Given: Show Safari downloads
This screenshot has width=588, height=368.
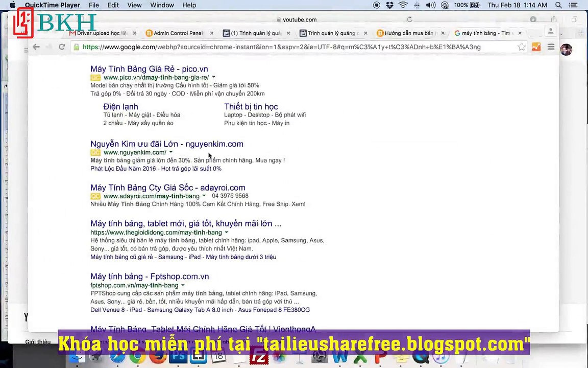Looking at the screenshot, I should pyautogui.click(x=533, y=19).
